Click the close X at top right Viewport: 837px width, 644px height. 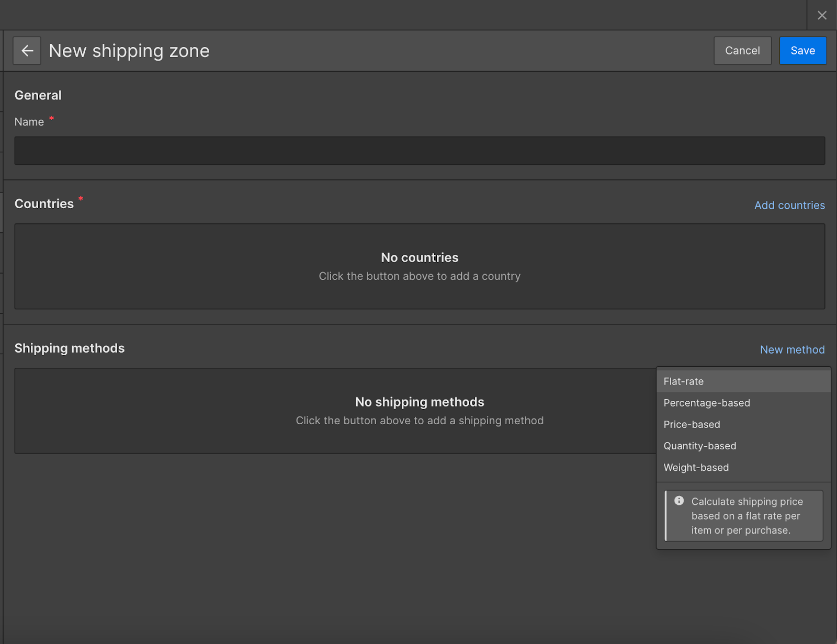click(x=821, y=15)
